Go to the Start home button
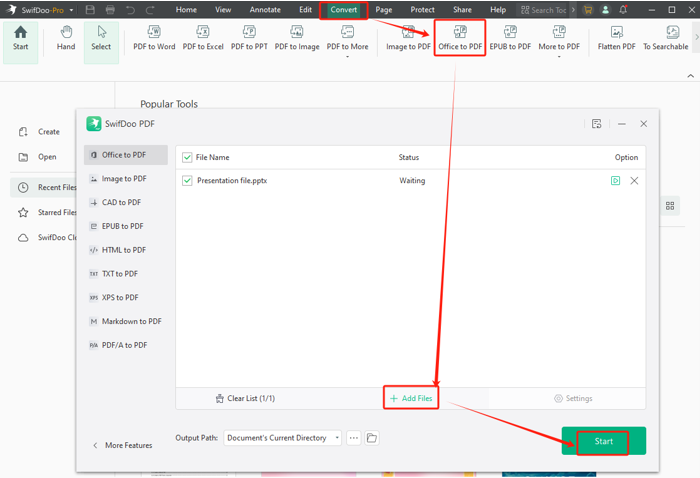Screen dimensions: 700x478 [x=21, y=42]
